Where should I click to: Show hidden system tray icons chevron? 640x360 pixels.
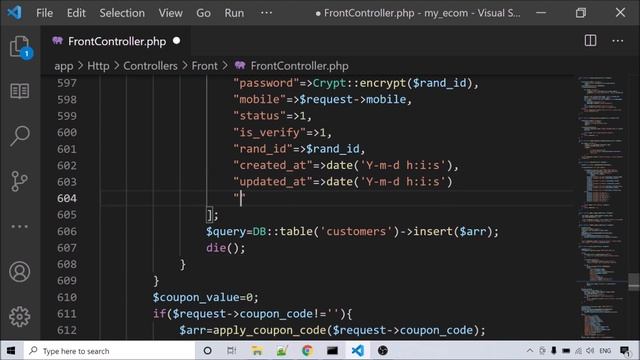click(x=529, y=351)
